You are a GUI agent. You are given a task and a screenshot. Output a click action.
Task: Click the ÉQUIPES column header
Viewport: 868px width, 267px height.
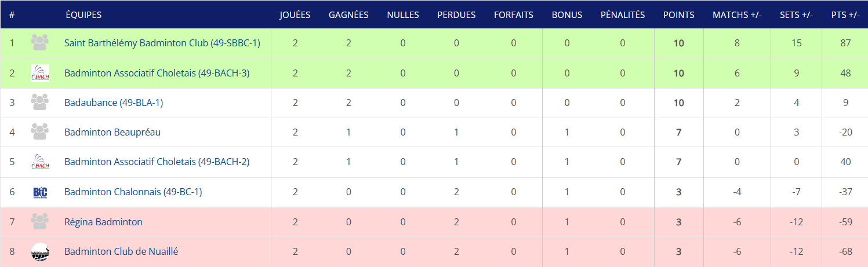point(83,15)
